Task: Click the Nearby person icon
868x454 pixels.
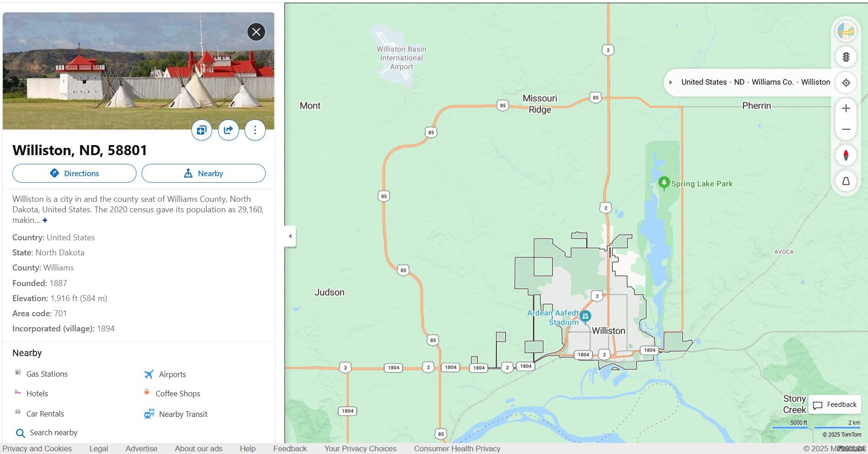Action: coord(188,173)
